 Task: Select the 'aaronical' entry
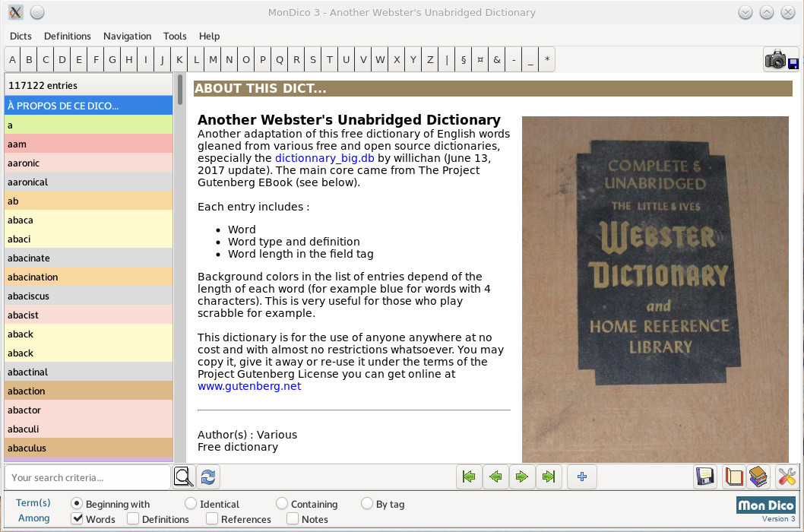point(89,182)
